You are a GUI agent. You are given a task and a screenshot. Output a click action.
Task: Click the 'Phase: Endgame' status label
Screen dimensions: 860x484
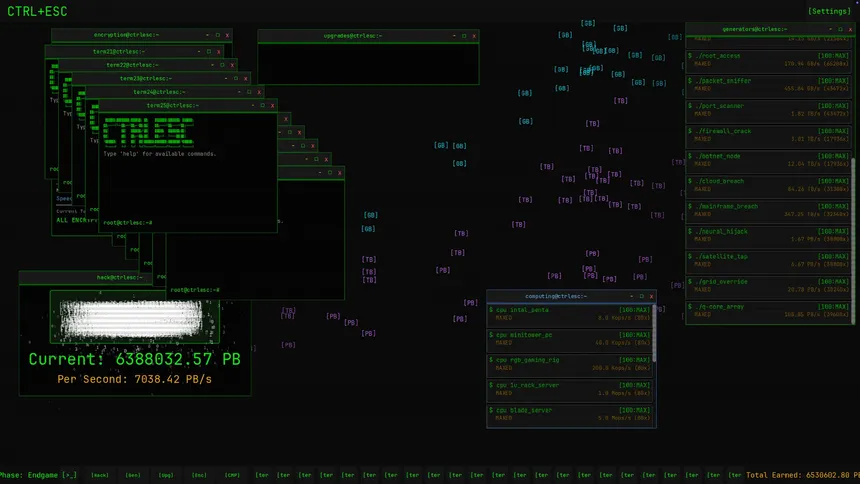29,475
